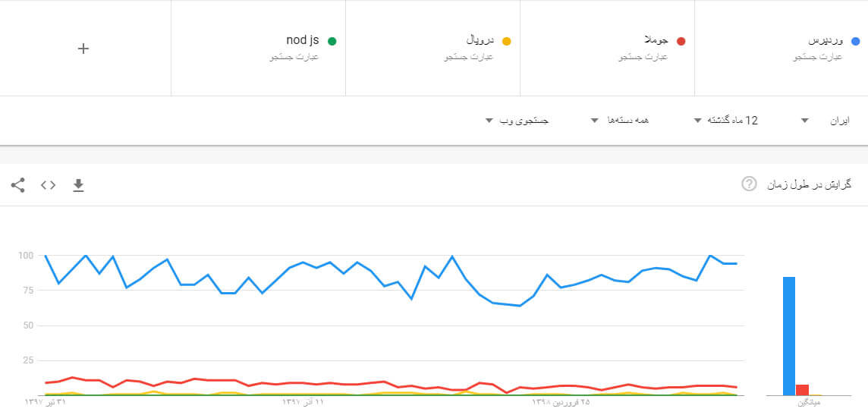Click the ۱۱ آذر ۱۳۹۷ date label
Image resolution: width=868 pixels, height=415 pixels.
[302, 402]
